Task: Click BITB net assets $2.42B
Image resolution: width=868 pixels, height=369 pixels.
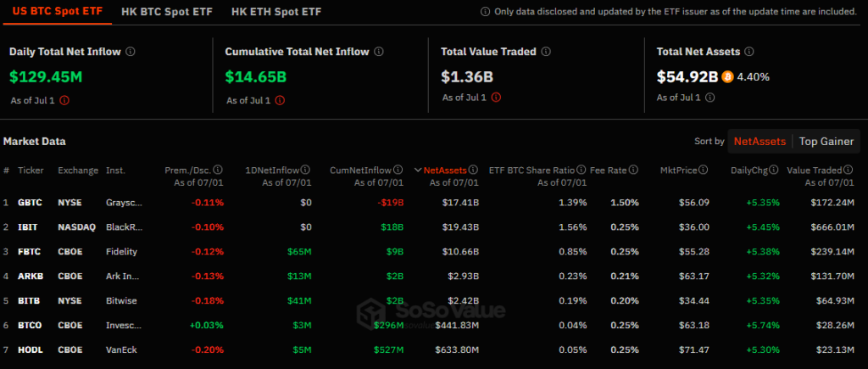Action: coord(463,300)
